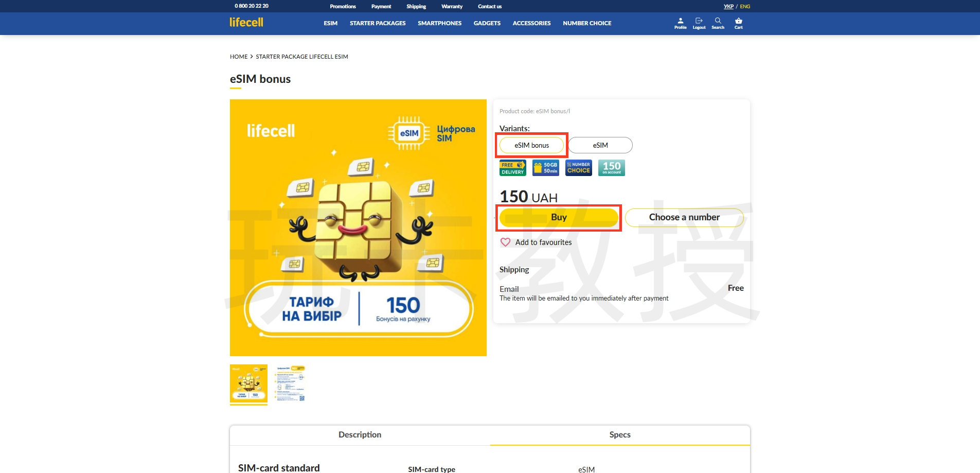Select the first product thumbnail
Screen dimensions: 980x473
coord(248,383)
